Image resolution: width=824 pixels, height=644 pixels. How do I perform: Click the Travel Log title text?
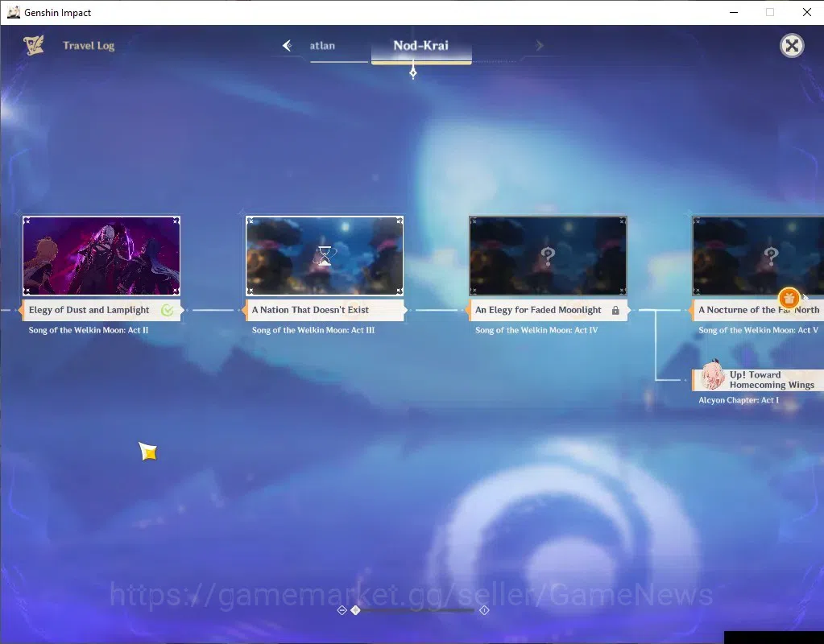pyautogui.click(x=89, y=46)
